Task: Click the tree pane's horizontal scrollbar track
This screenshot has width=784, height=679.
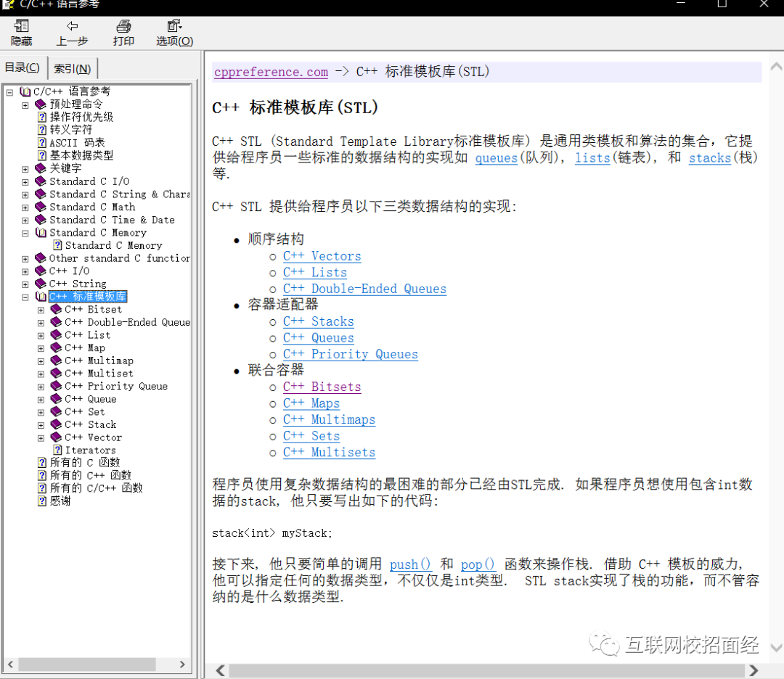Action: [96, 664]
